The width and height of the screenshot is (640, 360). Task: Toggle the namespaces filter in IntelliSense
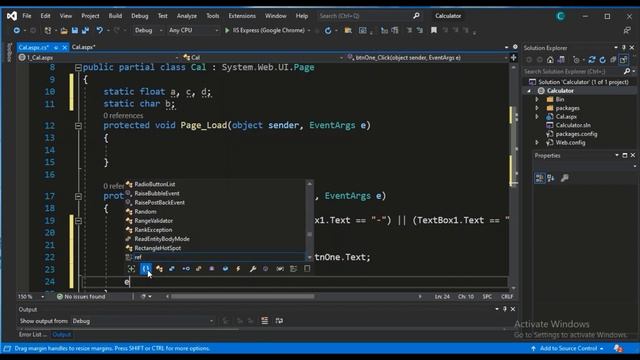146,269
